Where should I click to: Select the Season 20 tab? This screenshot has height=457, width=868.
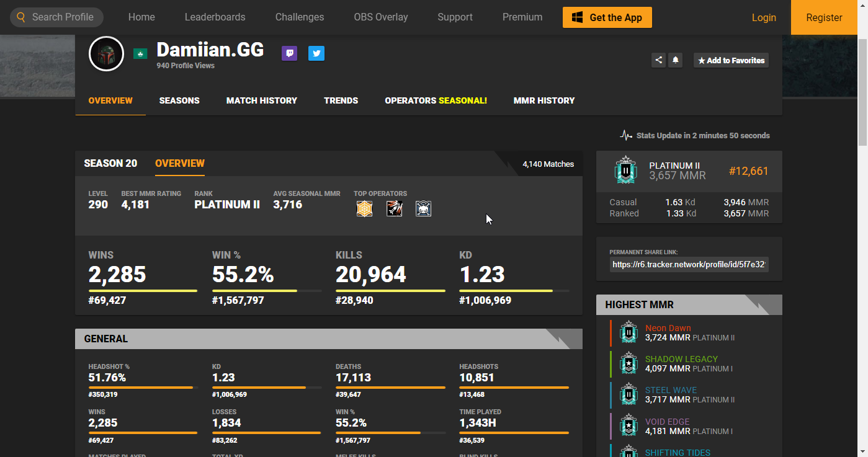110,164
